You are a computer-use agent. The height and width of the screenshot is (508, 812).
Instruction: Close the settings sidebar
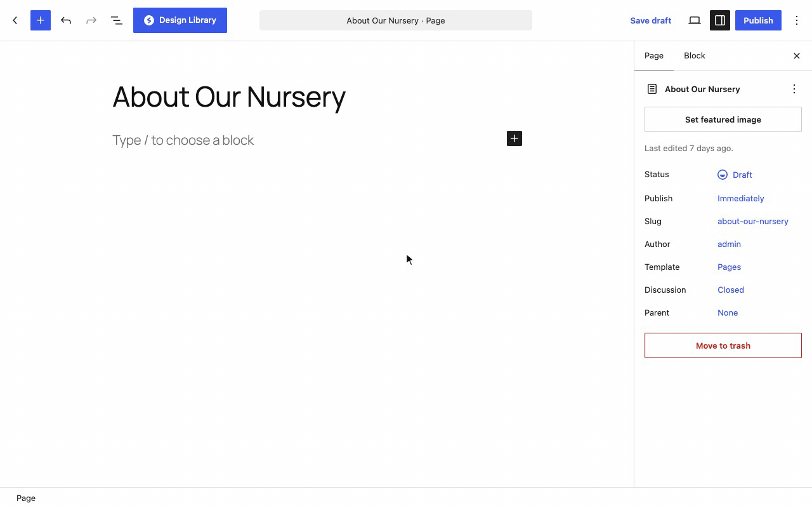[797, 56]
